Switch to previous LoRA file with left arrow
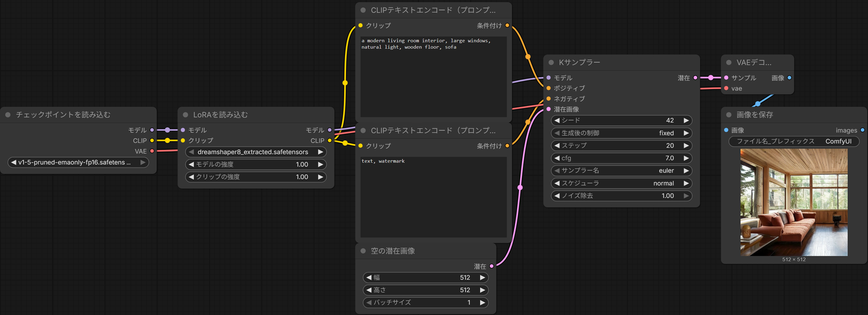868x315 pixels. click(x=191, y=152)
